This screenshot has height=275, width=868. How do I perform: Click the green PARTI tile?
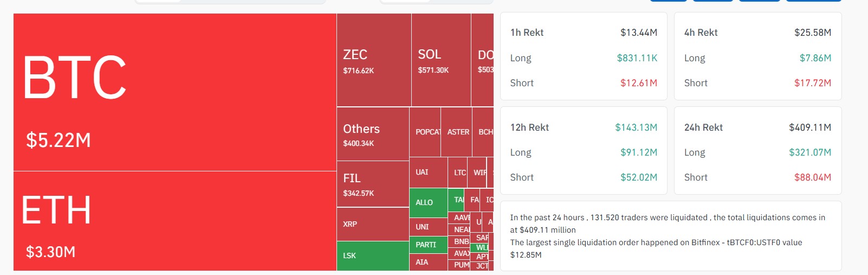click(x=428, y=245)
